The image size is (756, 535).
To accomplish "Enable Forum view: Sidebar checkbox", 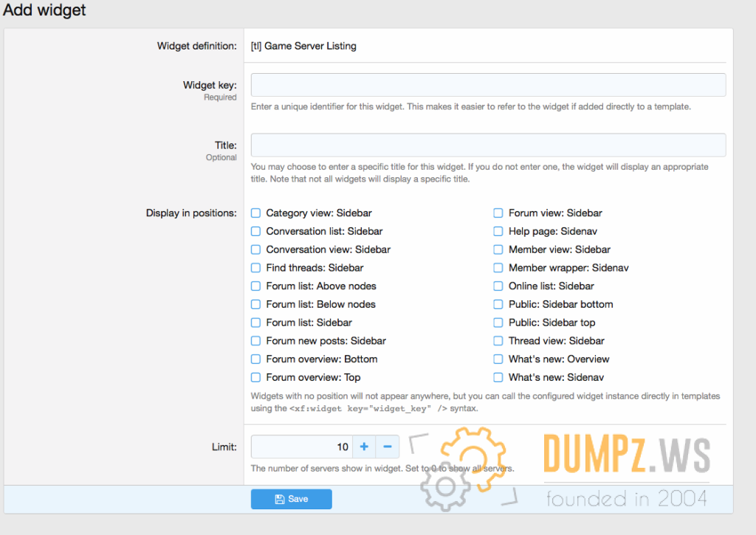I will pos(498,213).
